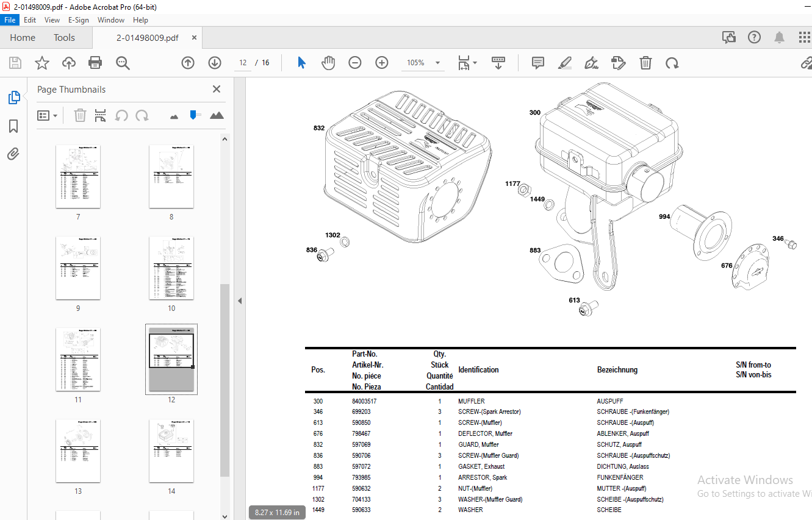Click part number 84003517 in the table
Image resolution: width=812 pixels, height=520 pixels.
[364, 401]
